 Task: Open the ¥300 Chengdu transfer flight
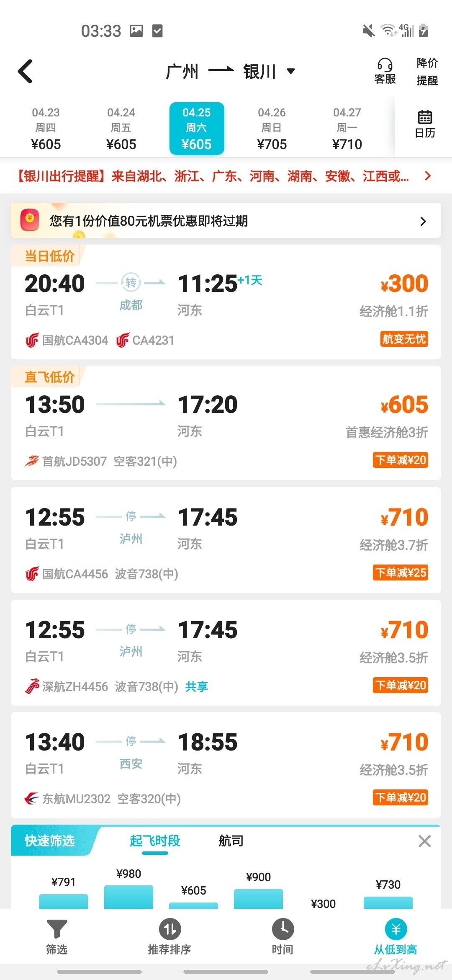tap(226, 302)
